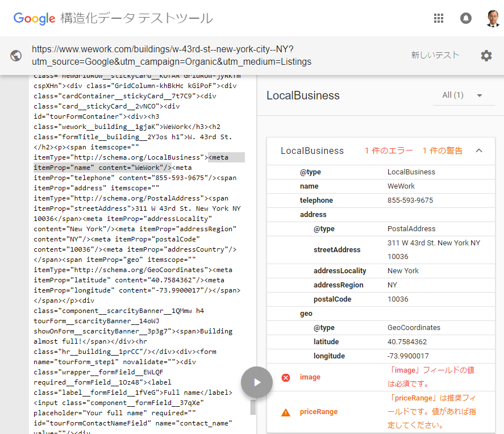Open the All (1) filter dropdown
The image size is (504, 434).
[x=463, y=95]
